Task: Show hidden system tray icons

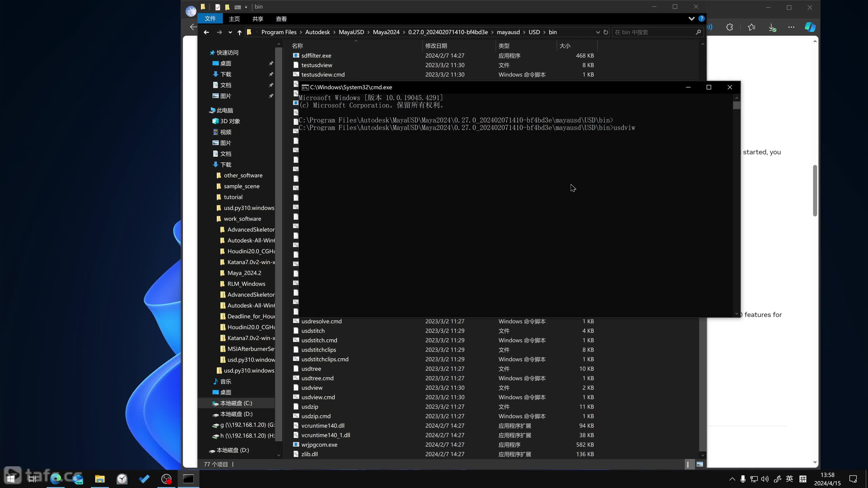Action: (x=732, y=479)
